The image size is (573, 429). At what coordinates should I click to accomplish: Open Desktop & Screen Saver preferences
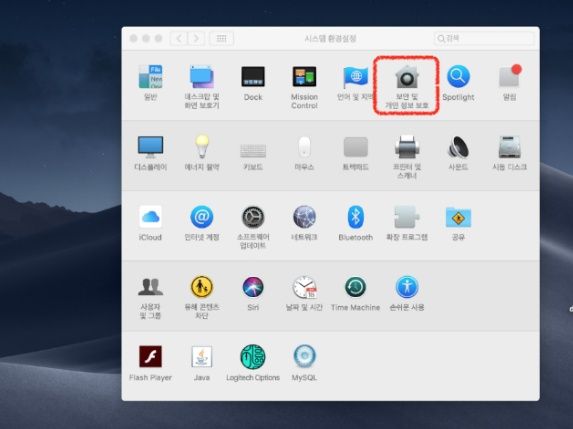[x=202, y=77]
